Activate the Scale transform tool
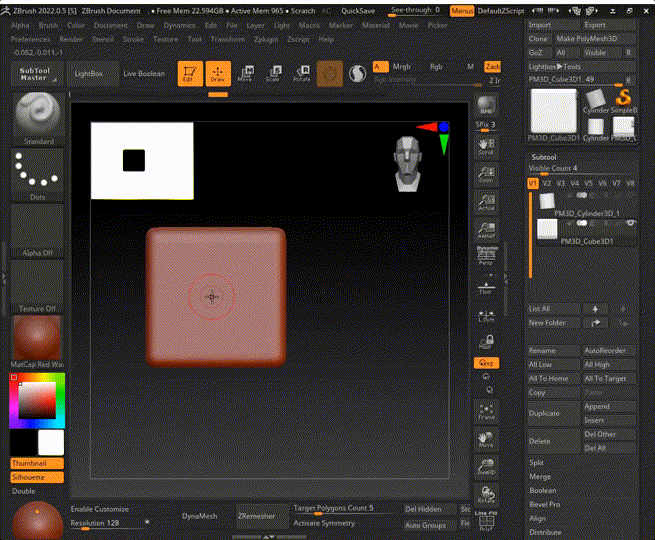The width and height of the screenshot is (655, 540). coord(273,73)
